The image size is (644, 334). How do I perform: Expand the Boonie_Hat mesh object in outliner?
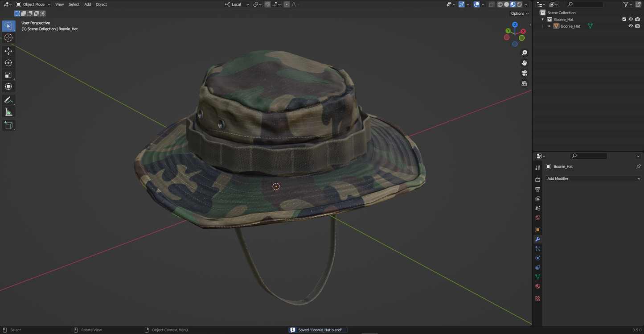coord(550,26)
